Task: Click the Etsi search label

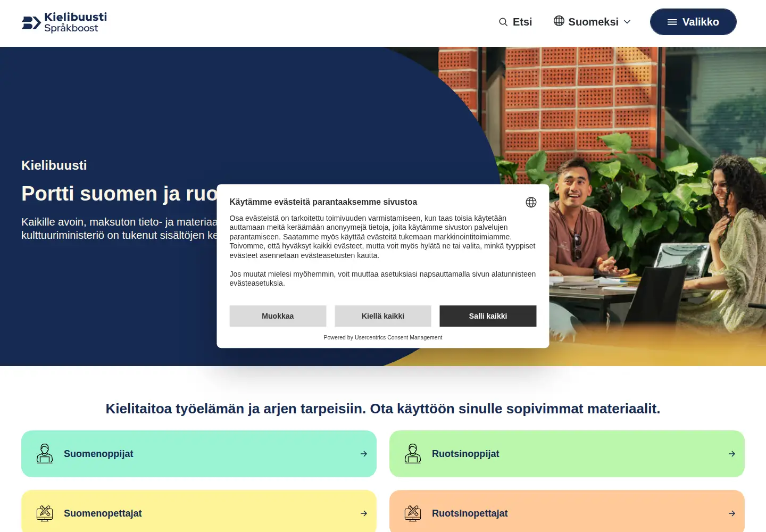Action: click(522, 22)
